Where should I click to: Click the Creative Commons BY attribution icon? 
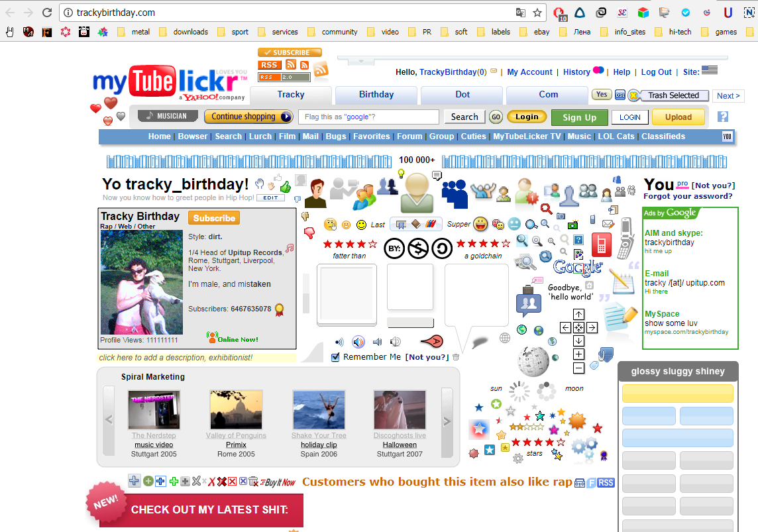coord(394,248)
